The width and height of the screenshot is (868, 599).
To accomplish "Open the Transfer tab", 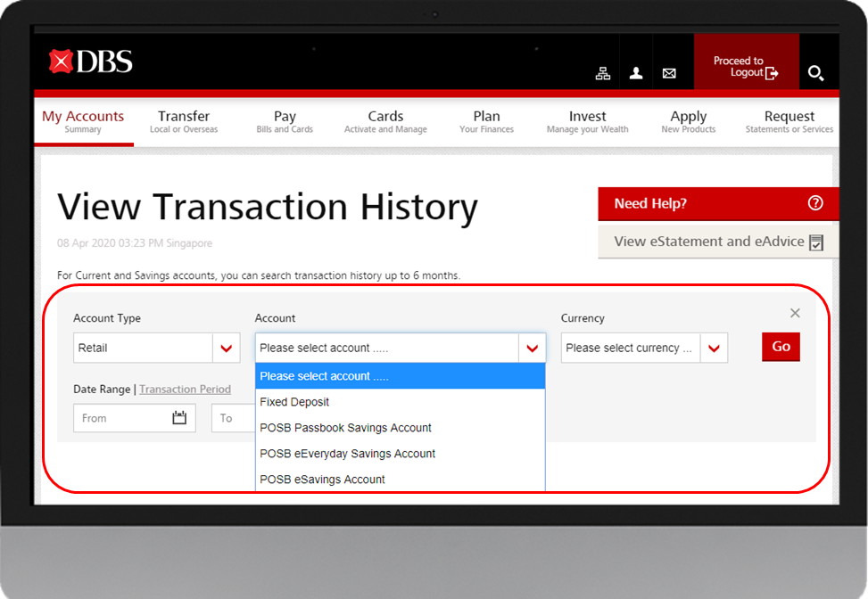I will click(x=184, y=121).
